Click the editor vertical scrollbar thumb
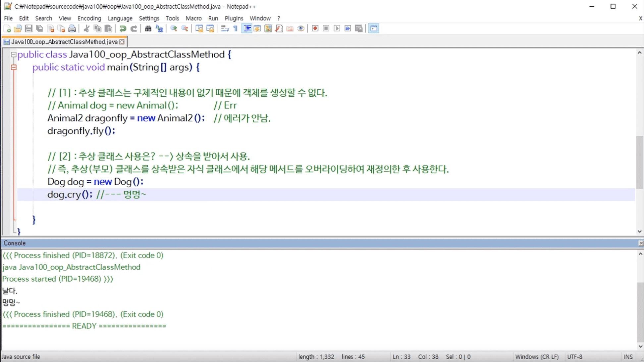This screenshot has width=644, height=362. click(x=640, y=162)
